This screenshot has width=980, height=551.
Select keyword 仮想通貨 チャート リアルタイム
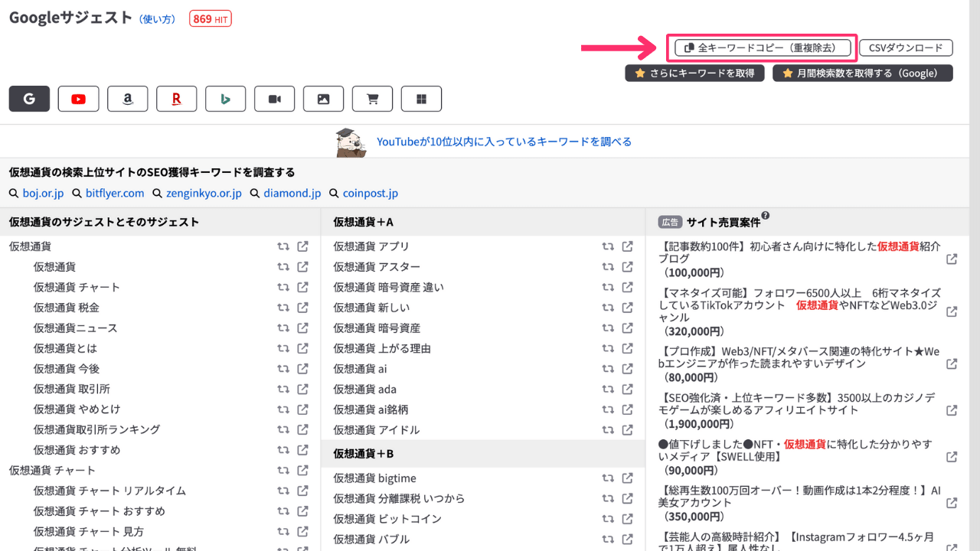tap(109, 491)
